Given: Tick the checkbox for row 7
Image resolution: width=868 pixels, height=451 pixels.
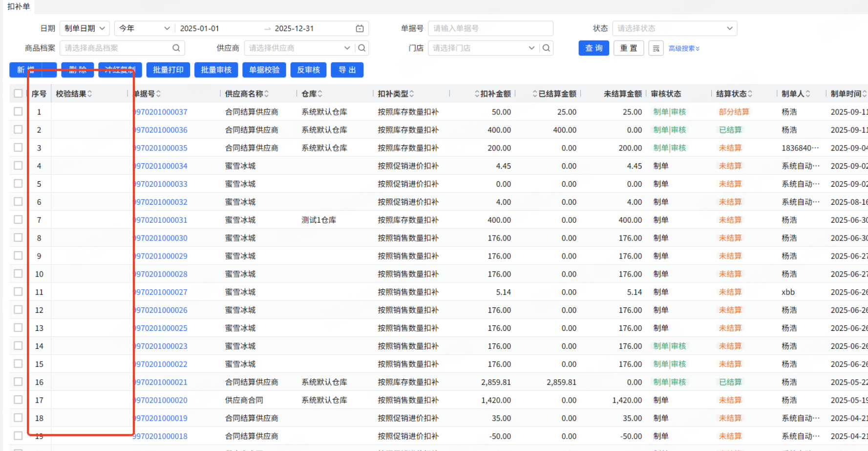Looking at the screenshot, I should tap(18, 219).
